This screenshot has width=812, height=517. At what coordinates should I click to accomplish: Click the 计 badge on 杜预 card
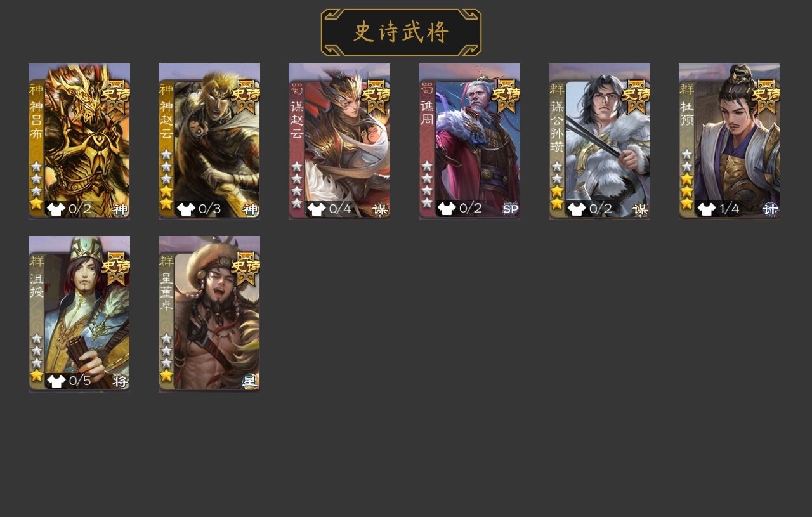pyautogui.click(x=771, y=209)
